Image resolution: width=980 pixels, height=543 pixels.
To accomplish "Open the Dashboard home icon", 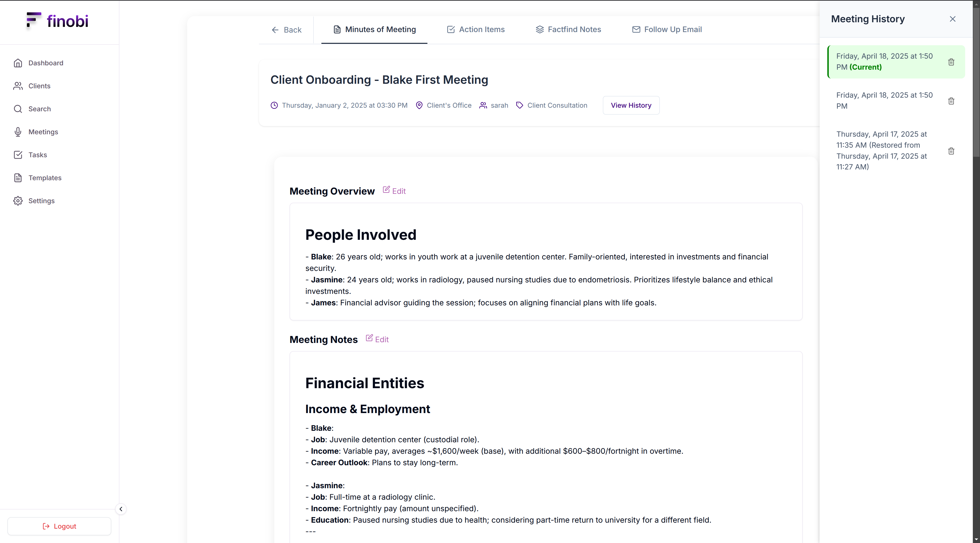I will coord(18,63).
